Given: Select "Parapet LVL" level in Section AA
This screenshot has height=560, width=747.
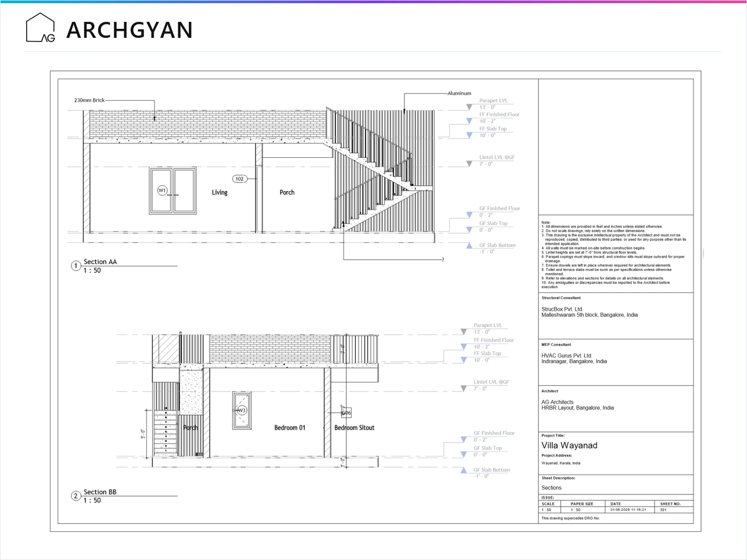Looking at the screenshot, I should [x=494, y=100].
